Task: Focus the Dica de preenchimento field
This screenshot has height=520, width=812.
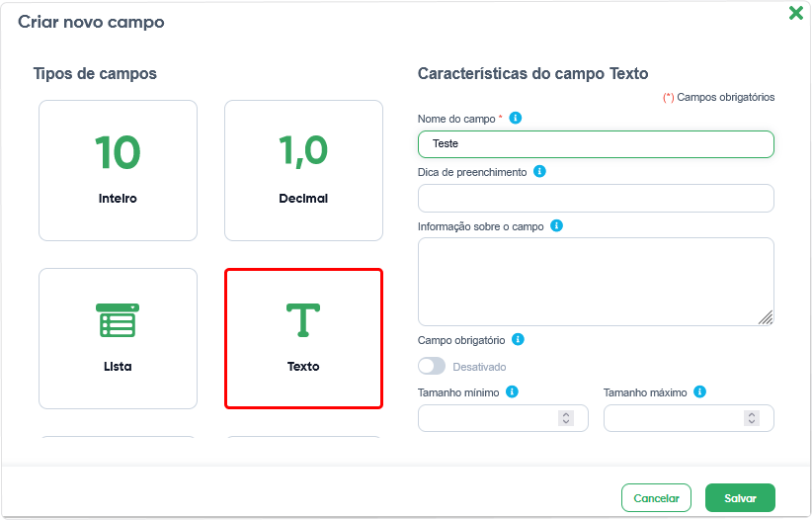Action: 596,198
